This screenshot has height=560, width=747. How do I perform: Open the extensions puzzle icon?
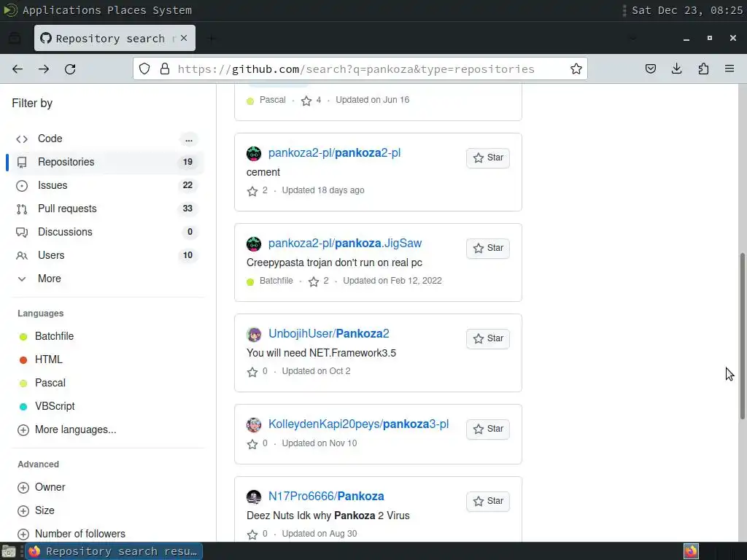coord(703,69)
